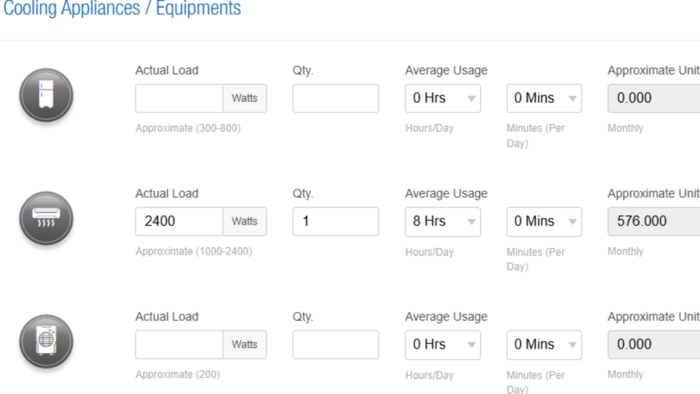Focus air cooler Qty. input field
The height and width of the screenshot is (394, 700).
[x=336, y=344]
